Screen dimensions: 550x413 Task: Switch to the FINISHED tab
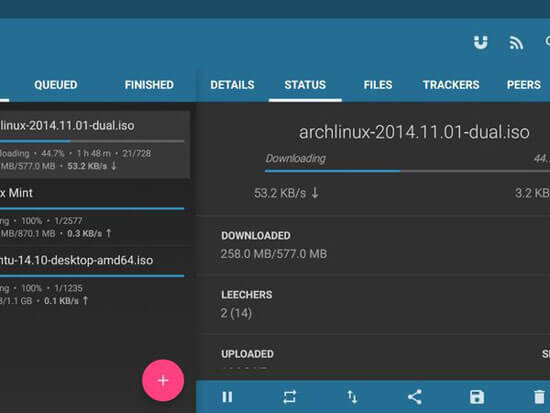click(x=149, y=85)
